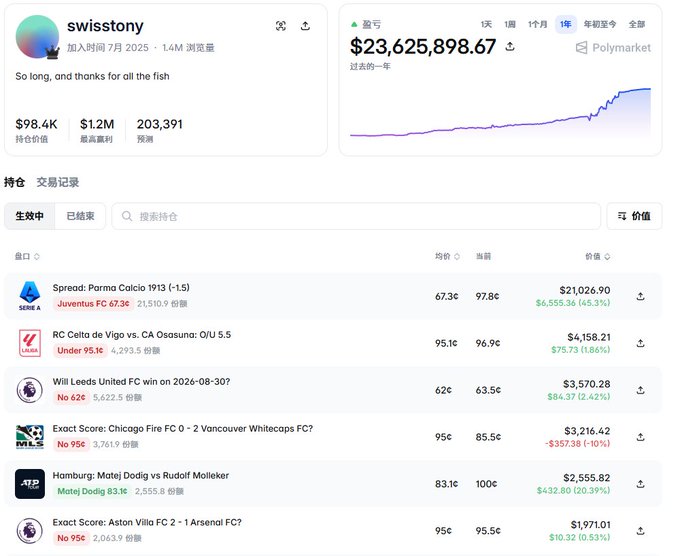The width and height of the screenshot is (680, 556).
Task: Share the Matej Dodig position
Action: click(x=640, y=484)
